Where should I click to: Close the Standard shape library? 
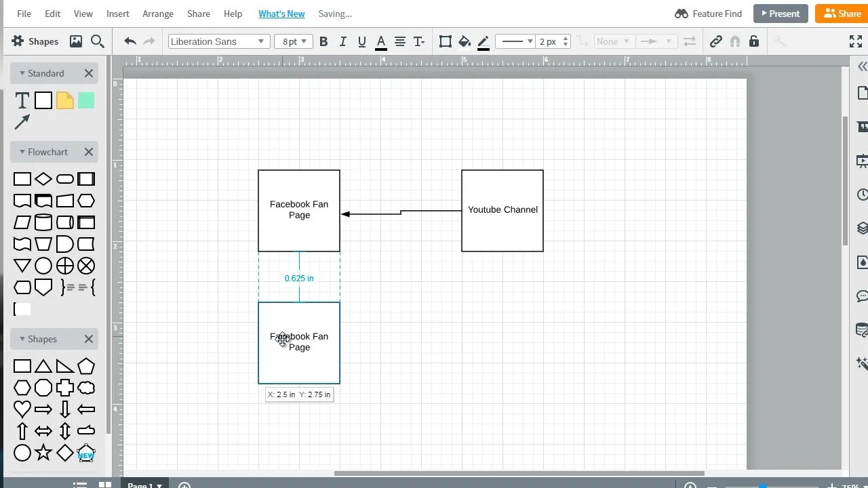point(89,73)
